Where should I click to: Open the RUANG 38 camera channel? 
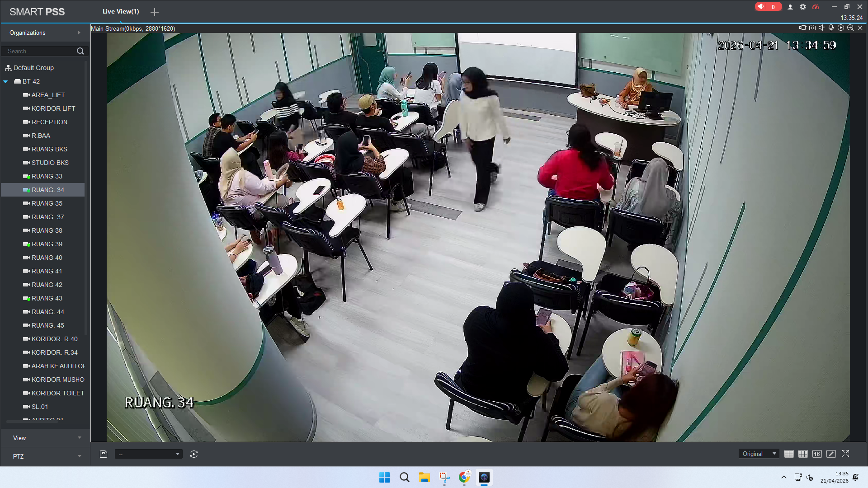point(43,230)
